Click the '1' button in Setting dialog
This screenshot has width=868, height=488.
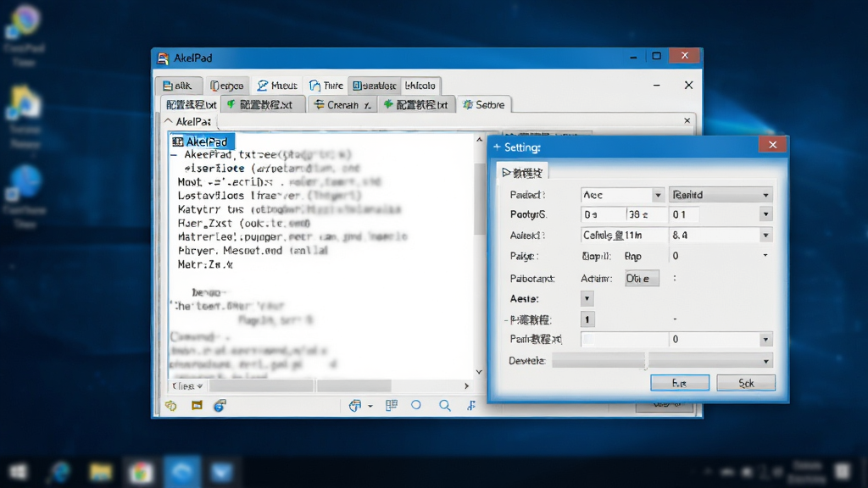[587, 319]
